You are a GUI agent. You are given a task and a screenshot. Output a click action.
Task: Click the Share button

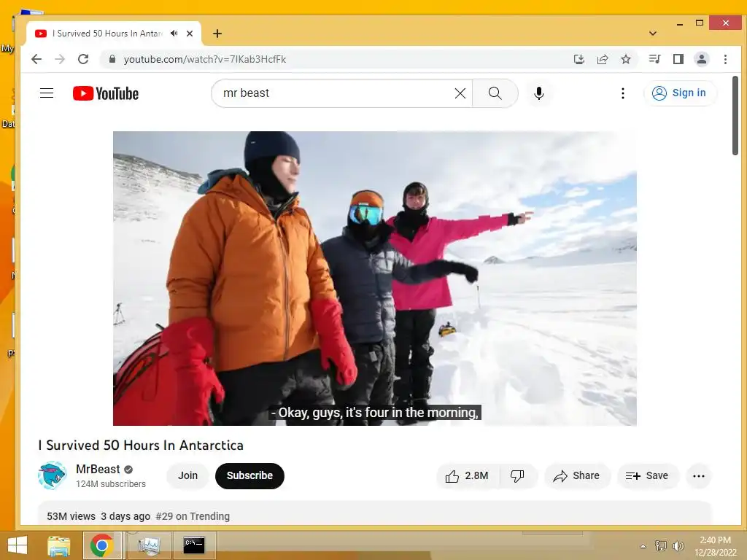click(576, 475)
